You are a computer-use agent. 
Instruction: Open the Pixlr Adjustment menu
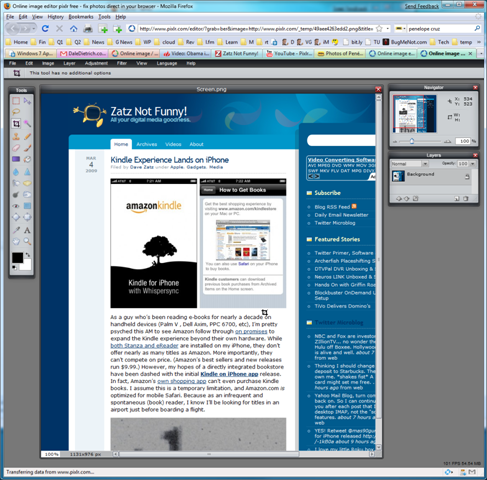point(96,63)
